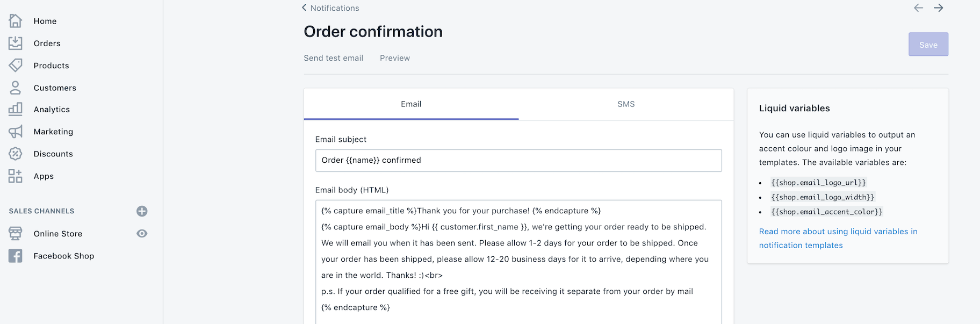
Task: Click the Facebook Shop logo icon
Action: [16, 256]
